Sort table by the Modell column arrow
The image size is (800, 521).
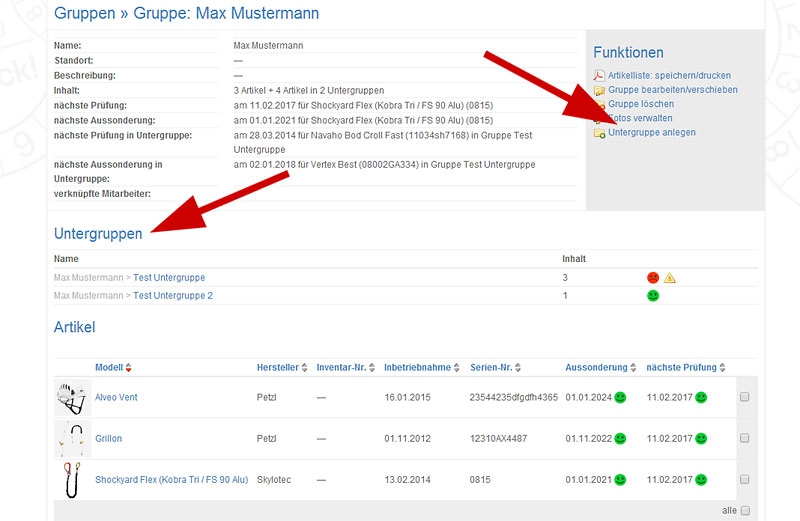[x=128, y=368]
